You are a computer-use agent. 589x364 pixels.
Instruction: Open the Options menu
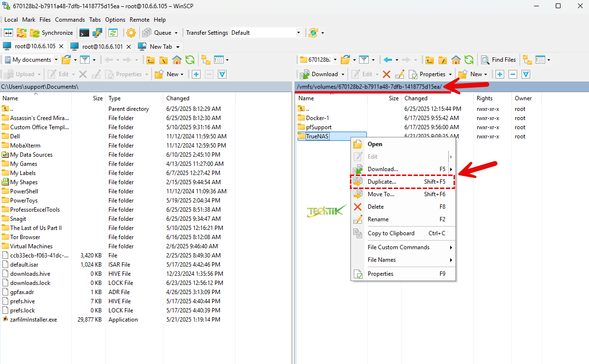coord(115,20)
